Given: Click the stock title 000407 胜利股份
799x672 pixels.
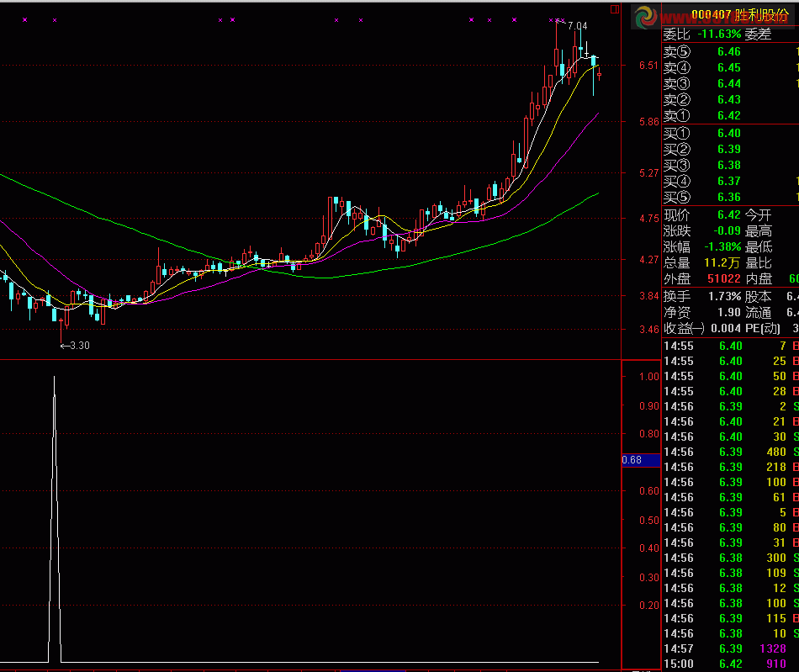Looking at the screenshot, I should 740,15.
